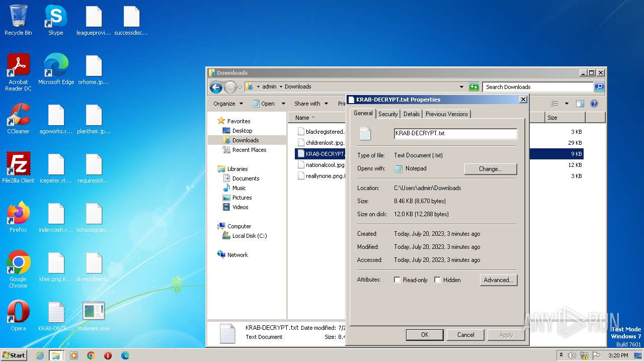
Task: Select schoolsgran desktop file
Action: click(94, 217)
